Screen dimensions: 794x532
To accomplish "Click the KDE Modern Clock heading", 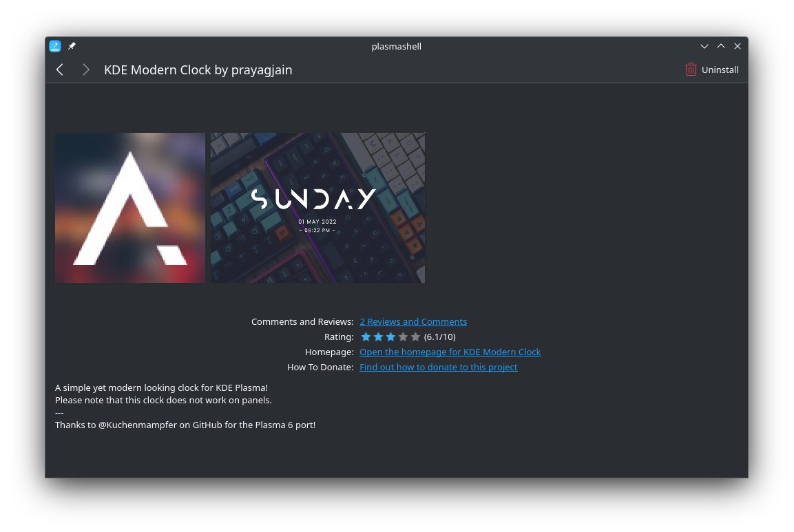I will pos(198,70).
